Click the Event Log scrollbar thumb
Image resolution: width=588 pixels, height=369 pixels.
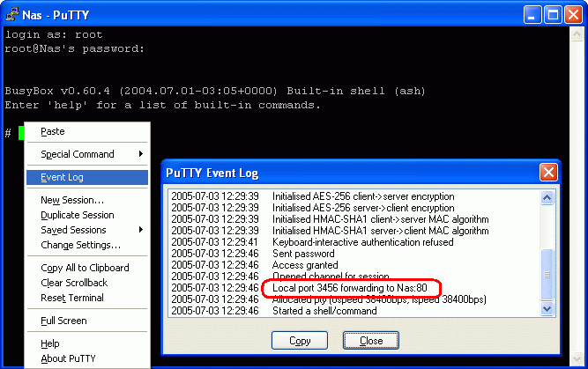pyautogui.click(x=547, y=274)
